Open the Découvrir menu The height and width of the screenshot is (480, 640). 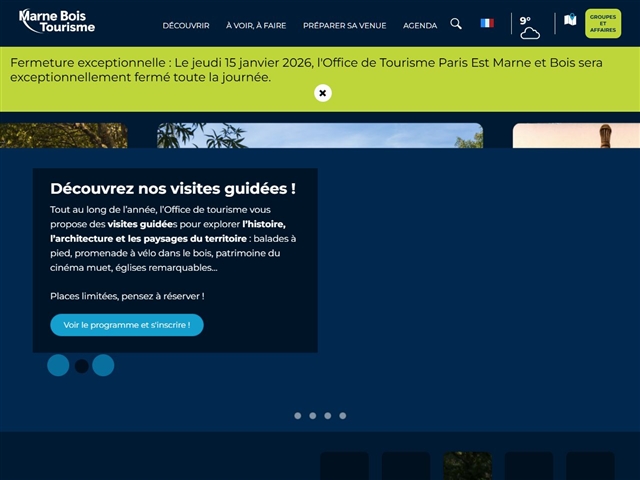(186, 25)
